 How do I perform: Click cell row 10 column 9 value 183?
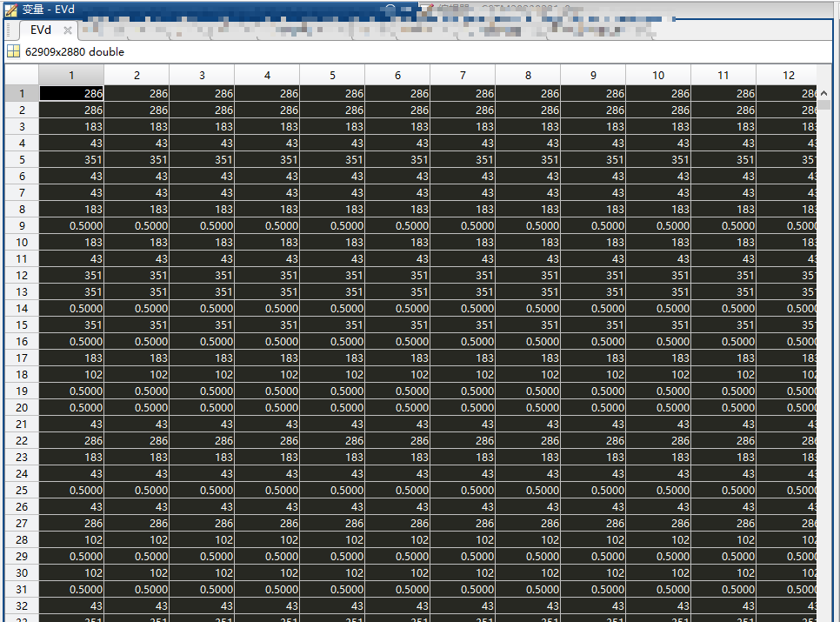tap(593, 242)
